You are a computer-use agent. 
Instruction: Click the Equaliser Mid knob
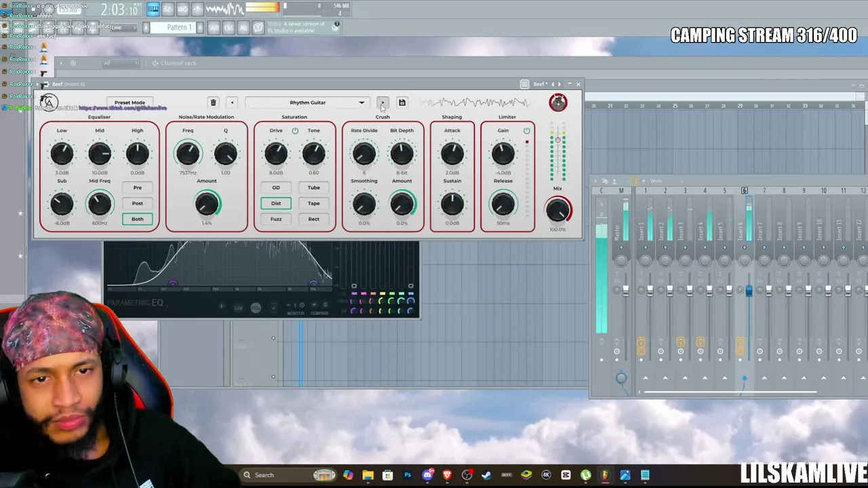point(100,154)
